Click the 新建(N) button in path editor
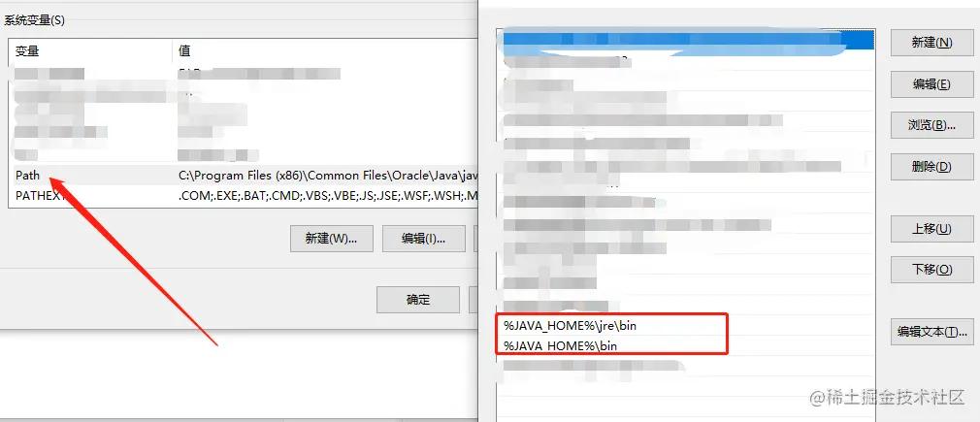The width and height of the screenshot is (980, 422). pyautogui.click(x=931, y=42)
